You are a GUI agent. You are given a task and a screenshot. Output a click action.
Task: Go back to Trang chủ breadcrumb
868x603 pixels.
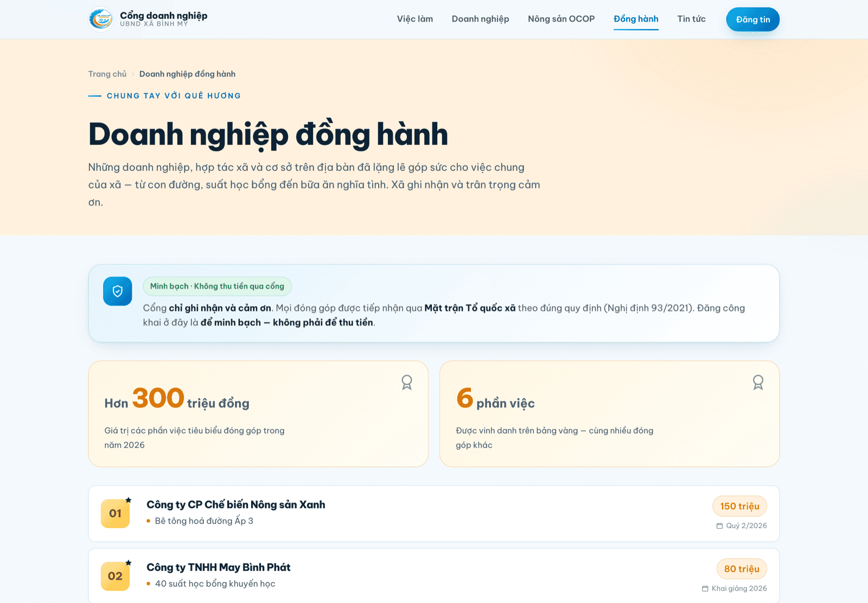(107, 74)
